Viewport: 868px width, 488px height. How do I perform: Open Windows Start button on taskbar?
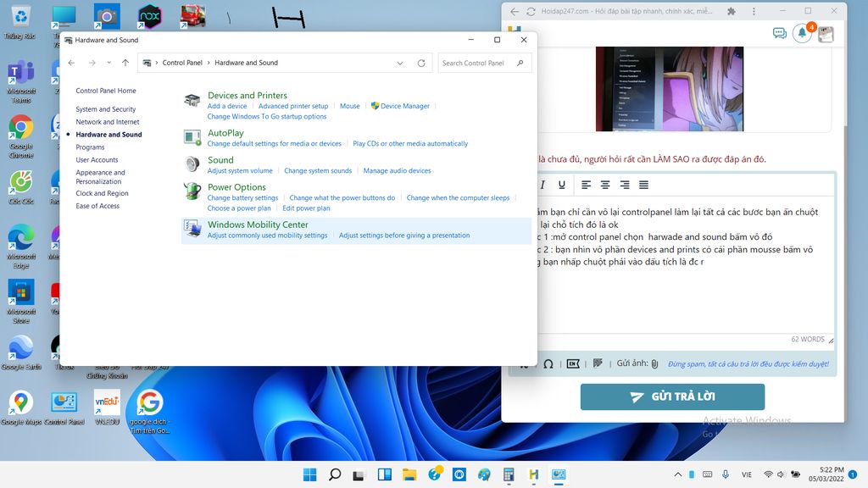point(310,474)
